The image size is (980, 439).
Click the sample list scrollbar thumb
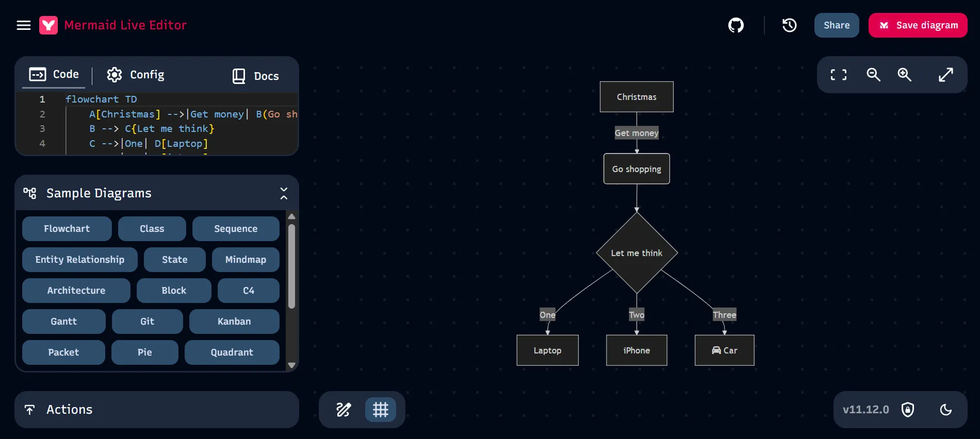click(x=291, y=266)
